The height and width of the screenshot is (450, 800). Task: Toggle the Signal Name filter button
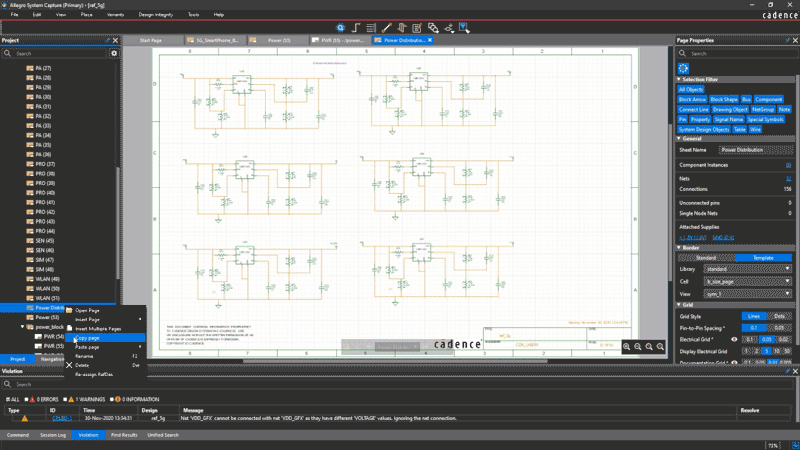728,119
